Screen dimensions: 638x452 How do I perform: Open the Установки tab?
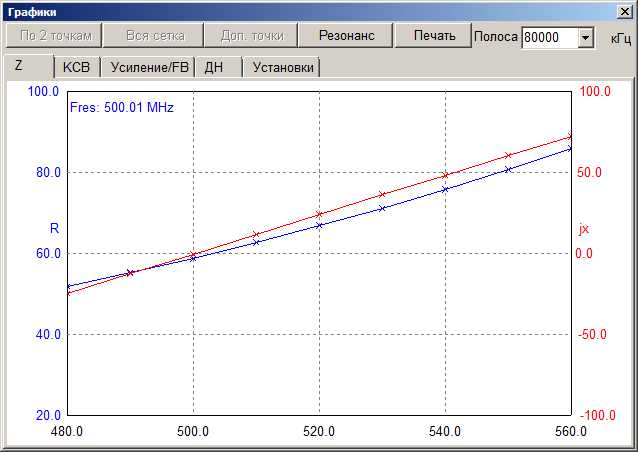pos(283,68)
